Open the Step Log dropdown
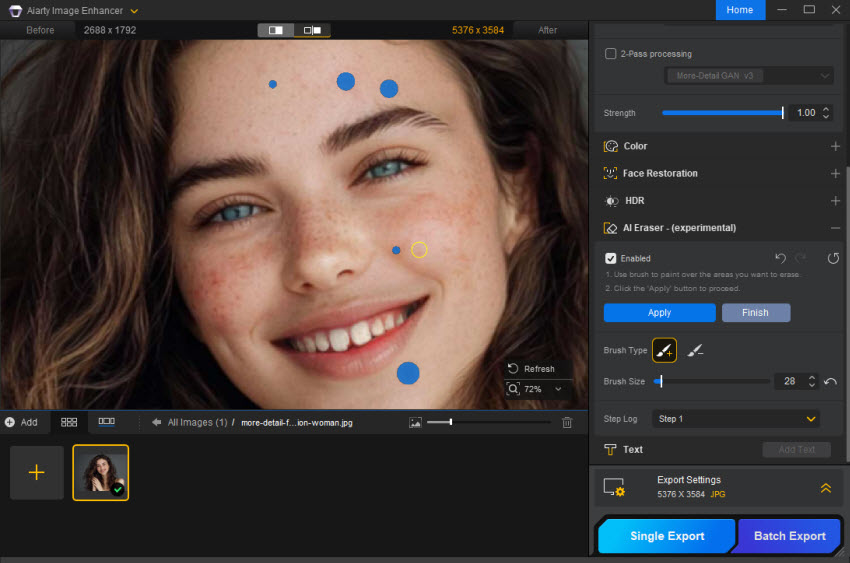The image size is (850, 563). point(735,419)
